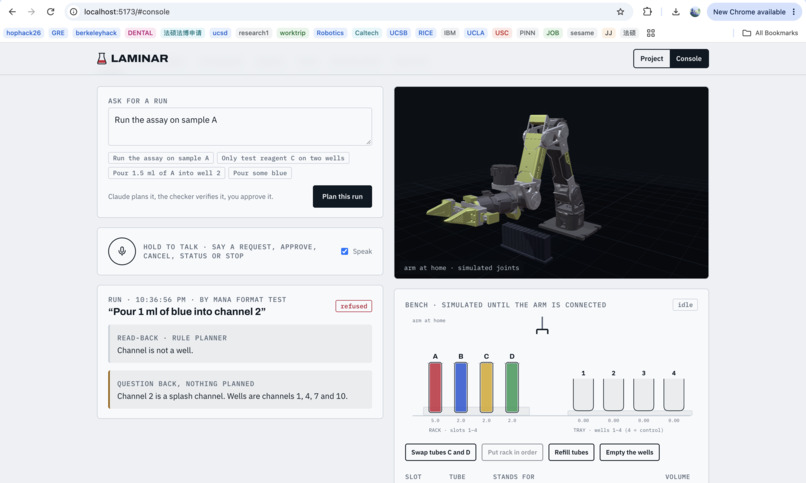
Task: Choose 'Only test reagent C on two wells'
Action: point(283,158)
